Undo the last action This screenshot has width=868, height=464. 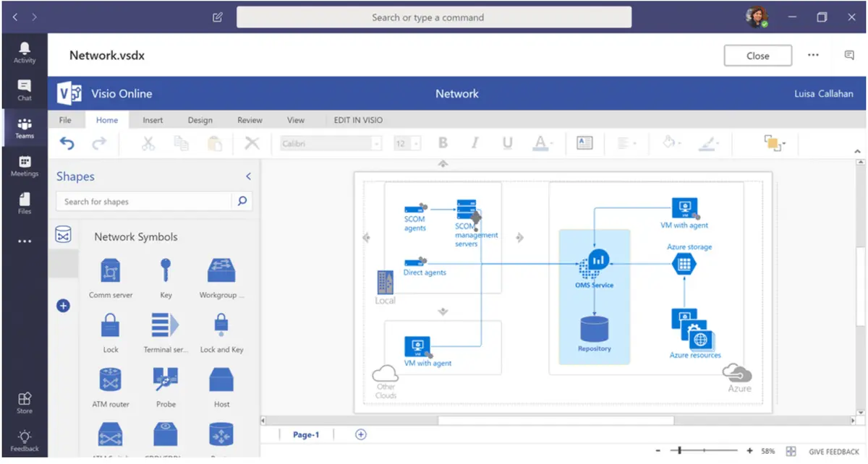pyautogui.click(x=67, y=144)
